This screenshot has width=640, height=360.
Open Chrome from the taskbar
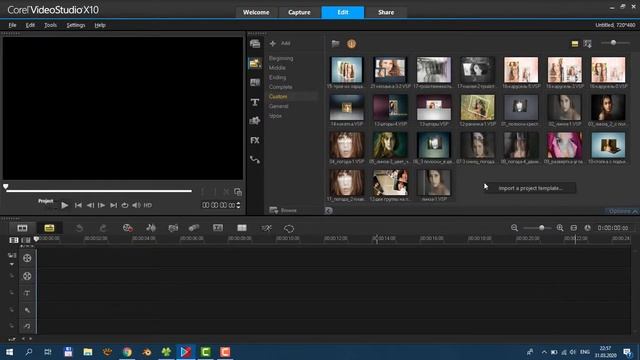tap(127, 351)
